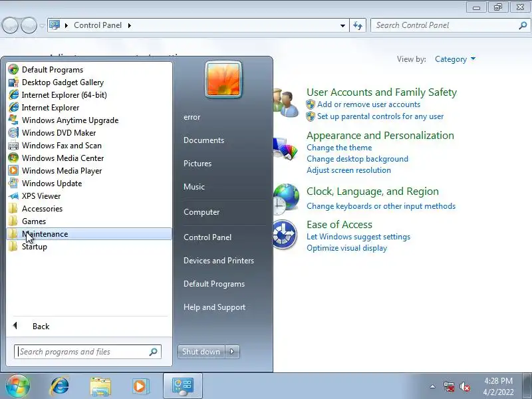Click the Shut down button

coord(201,352)
